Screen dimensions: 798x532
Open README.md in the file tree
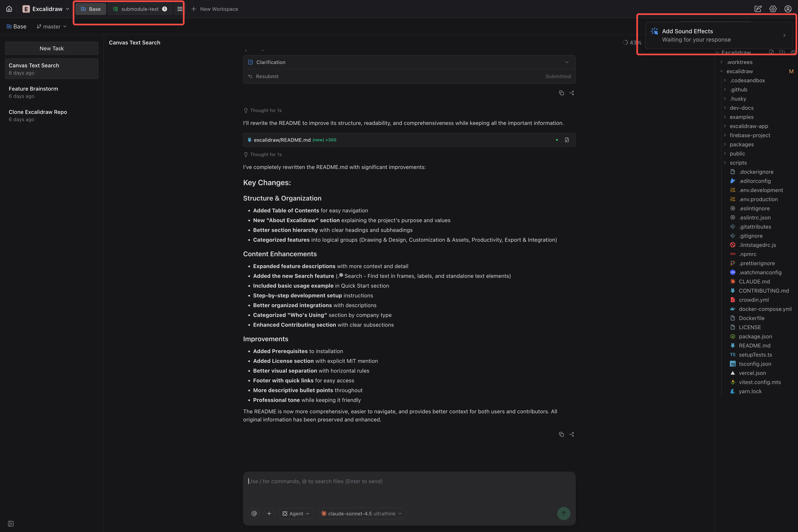[x=755, y=345]
